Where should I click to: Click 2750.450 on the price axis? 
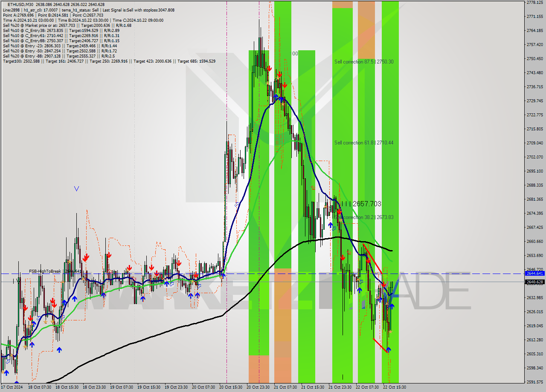click(x=535, y=58)
